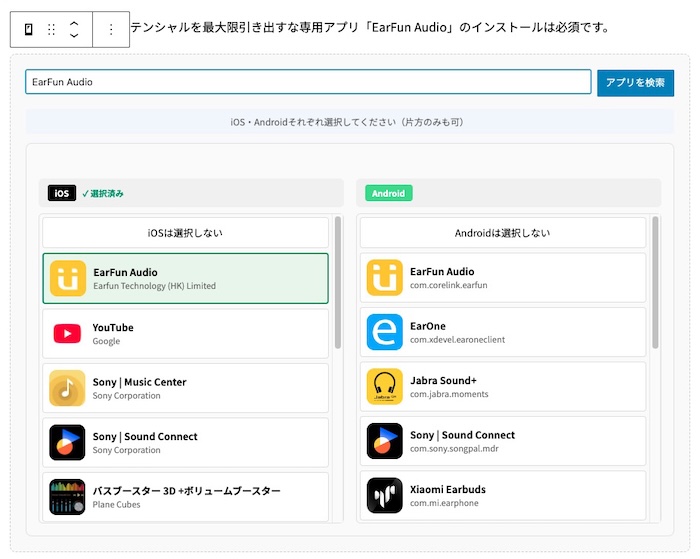Click the Android EarFun Audio icon

coord(385,278)
